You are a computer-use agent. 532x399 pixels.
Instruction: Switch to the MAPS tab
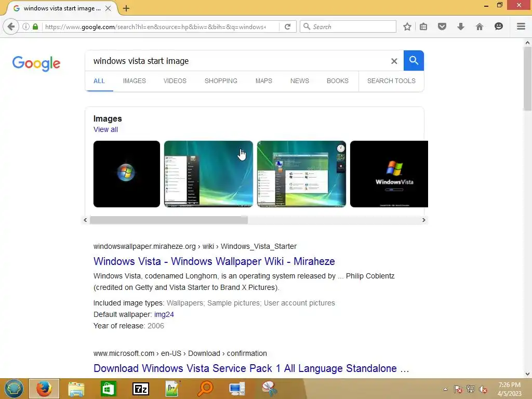coord(263,81)
